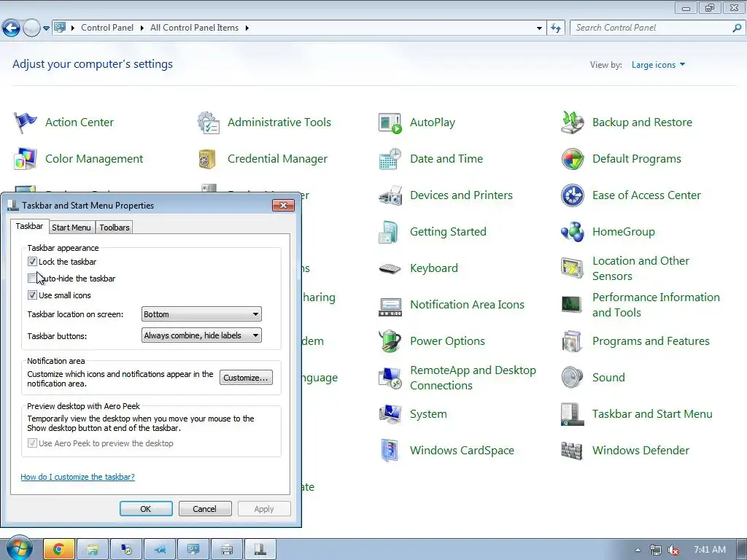
Task: Close the Taskbar and Start Menu Properties dialog
Action: [284, 205]
